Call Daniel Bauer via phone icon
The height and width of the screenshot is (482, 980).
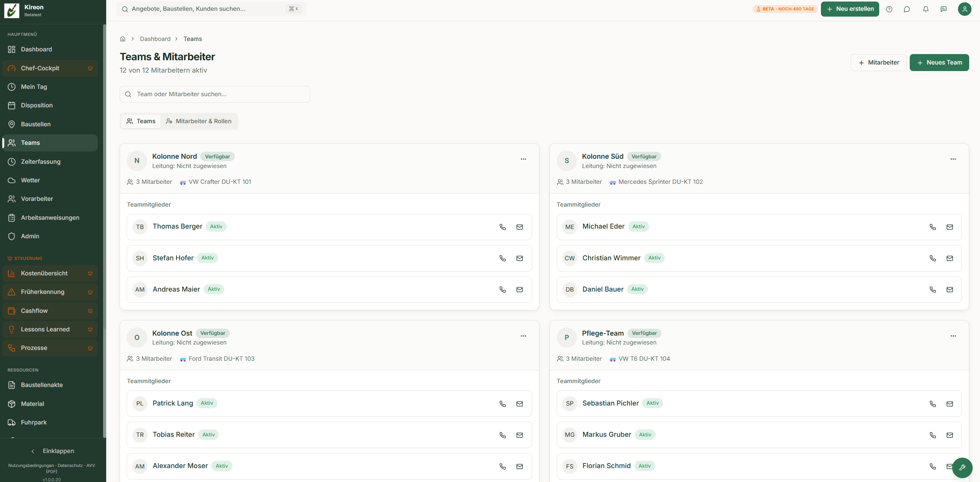(933, 290)
